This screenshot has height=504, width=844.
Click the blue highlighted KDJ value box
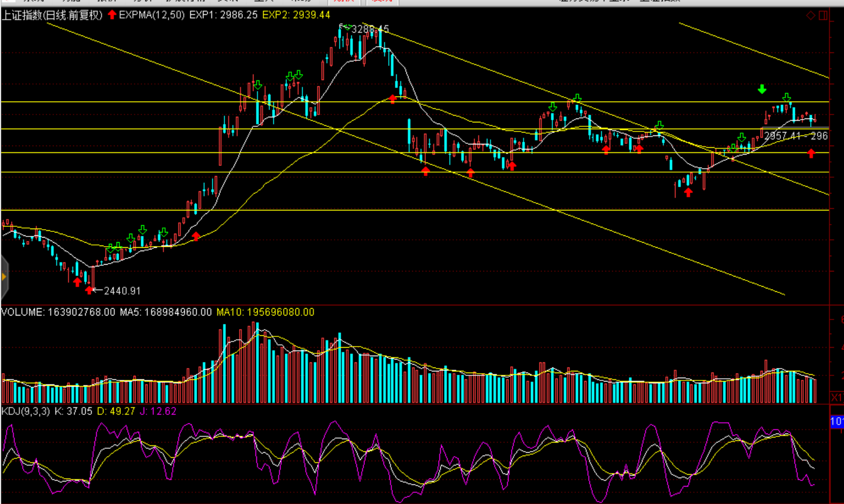[x=837, y=422]
